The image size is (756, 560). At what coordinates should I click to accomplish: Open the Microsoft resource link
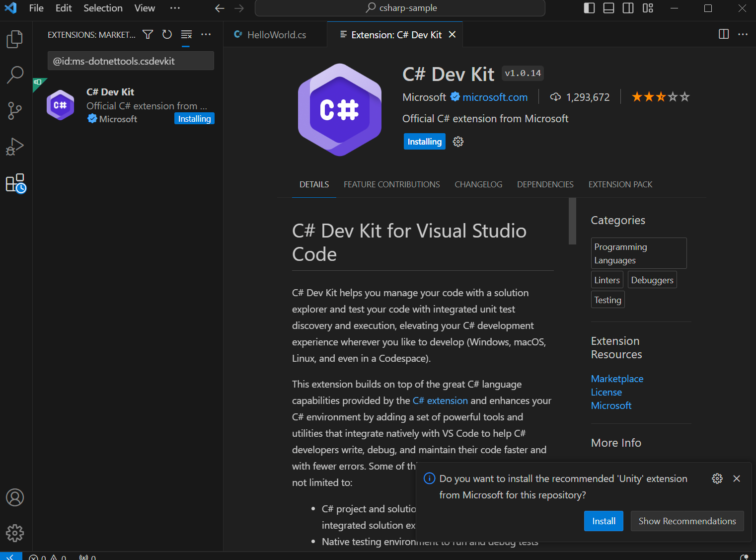tap(611, 405)
